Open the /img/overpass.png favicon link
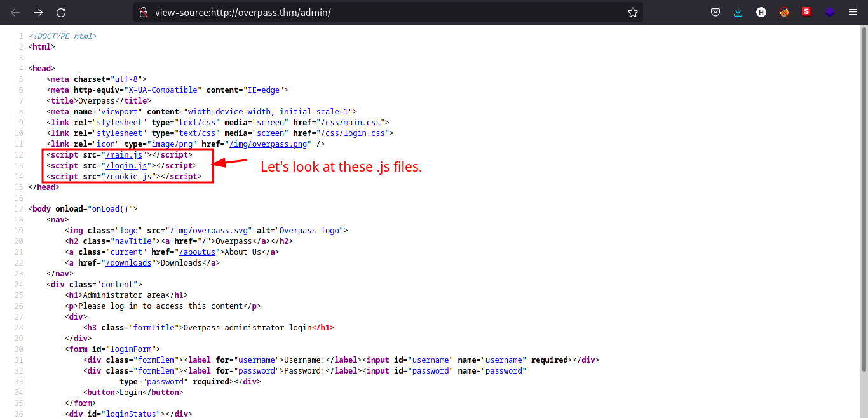 [268, 144]
